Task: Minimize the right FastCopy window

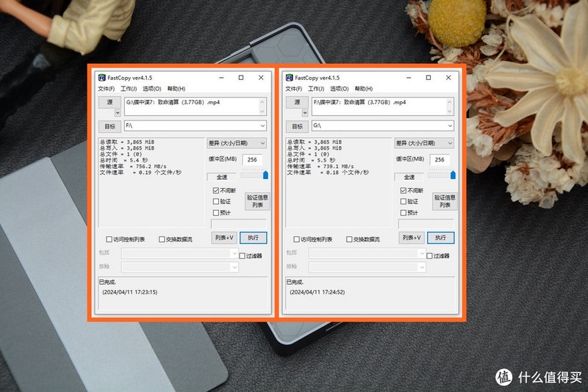Action: click(409, 78)
